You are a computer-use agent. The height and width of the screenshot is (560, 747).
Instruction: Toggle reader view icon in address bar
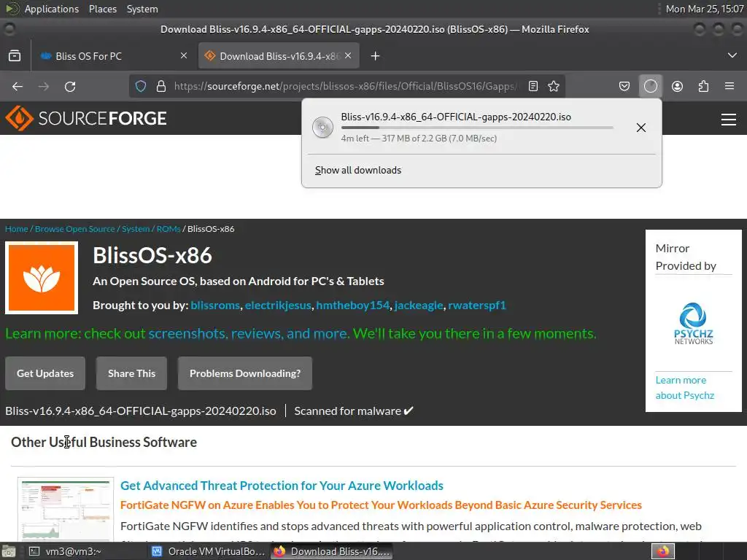pos(533,86)
